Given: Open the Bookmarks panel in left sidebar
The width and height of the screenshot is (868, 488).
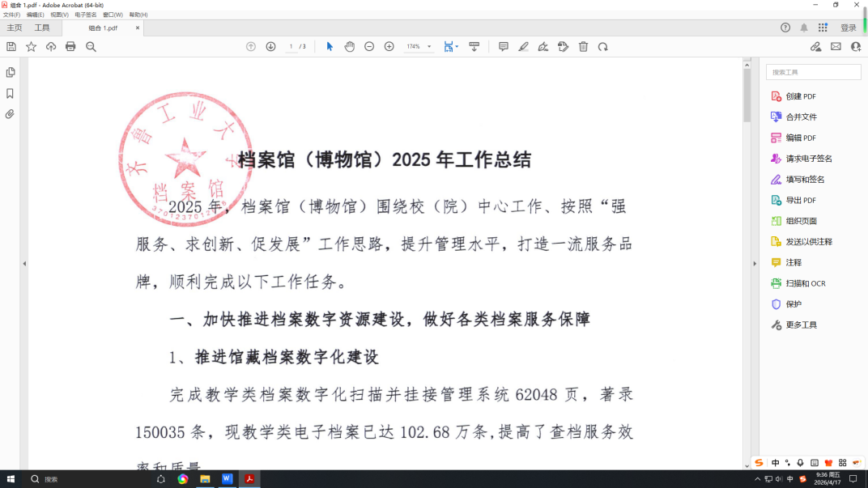Looking at the screenshot, I should coord(11,93).
